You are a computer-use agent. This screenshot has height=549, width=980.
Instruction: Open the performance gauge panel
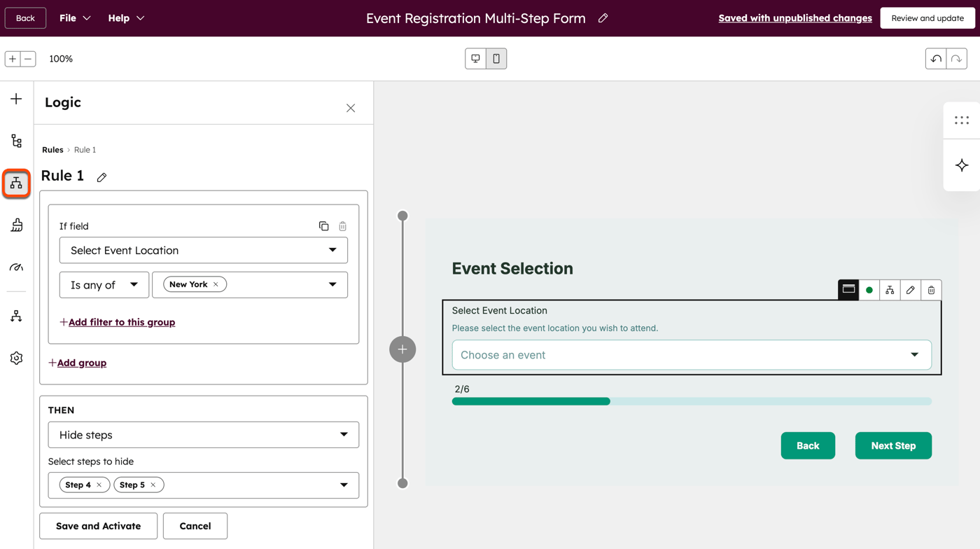click(x=15, y=267)
